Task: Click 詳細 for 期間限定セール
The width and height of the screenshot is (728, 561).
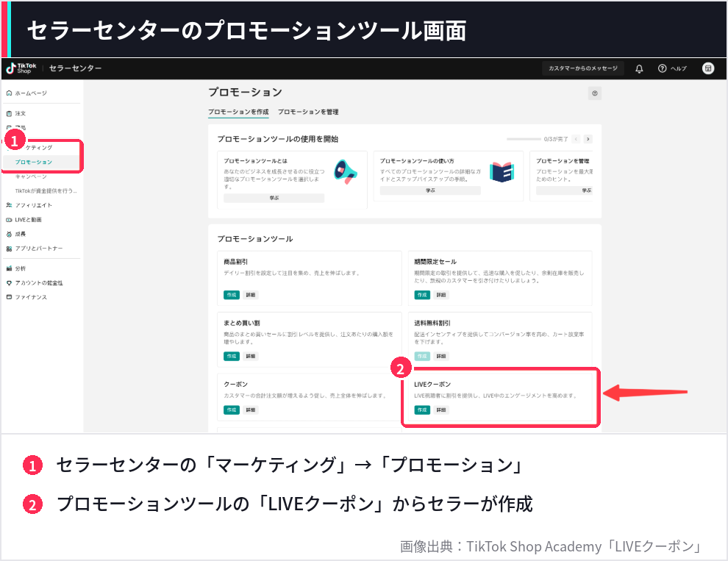Action: pos(441,295)
